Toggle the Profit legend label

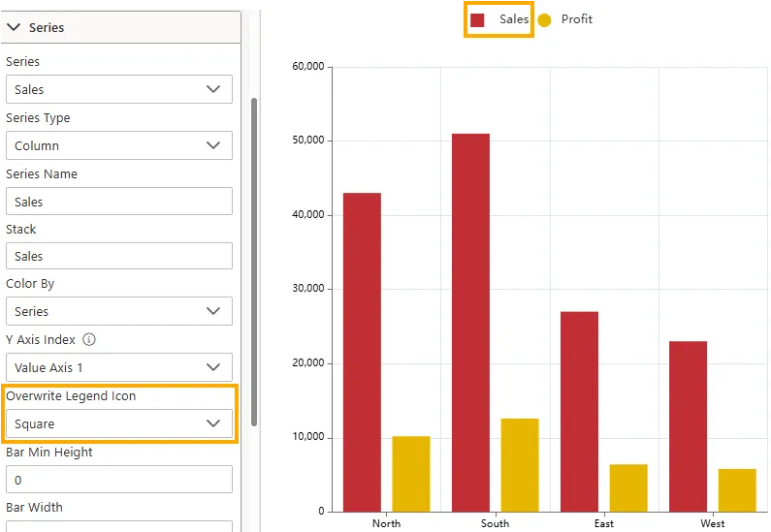pos(577,19)
